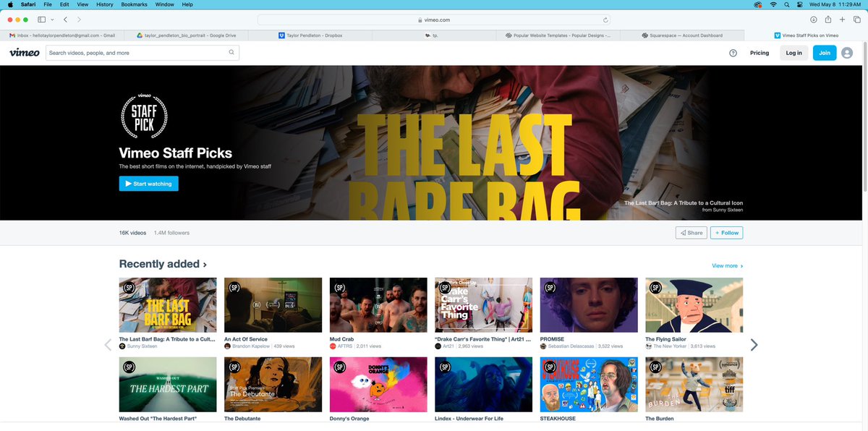This screenshot has width=868, height=431.
Task: Open the View menu
Action: click(x=83, y=4)
